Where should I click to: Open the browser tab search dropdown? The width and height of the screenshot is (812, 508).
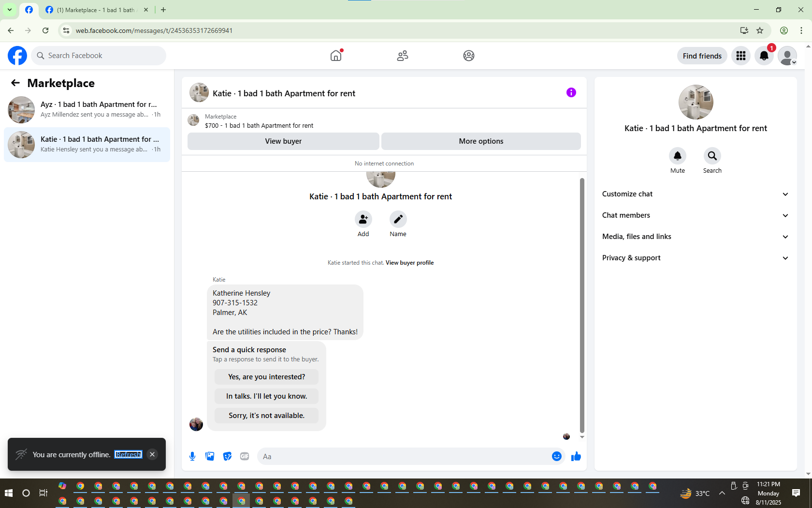pyautogui.click(x=9, y=10)
